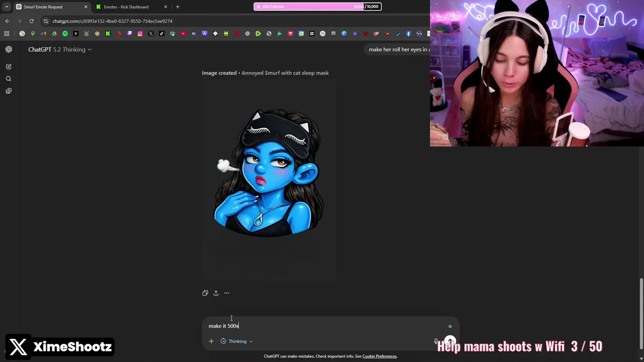The image size is (644, 362).
Task: Share the generated image response
Action: [x=216, y=293]
